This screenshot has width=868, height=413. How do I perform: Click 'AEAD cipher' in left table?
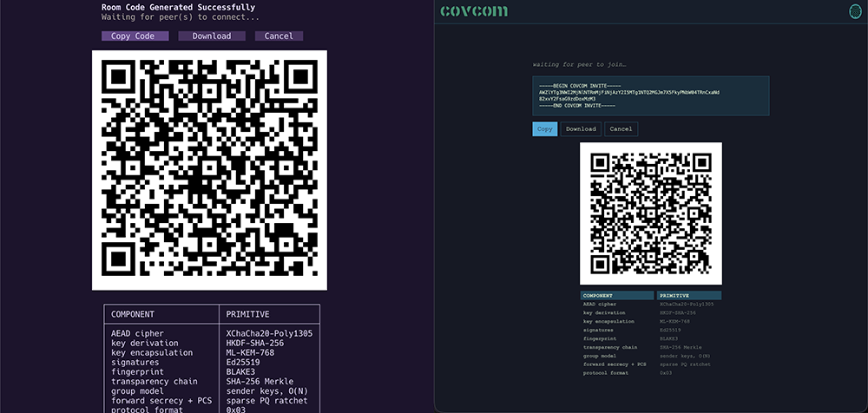click(x=137, y=333)
